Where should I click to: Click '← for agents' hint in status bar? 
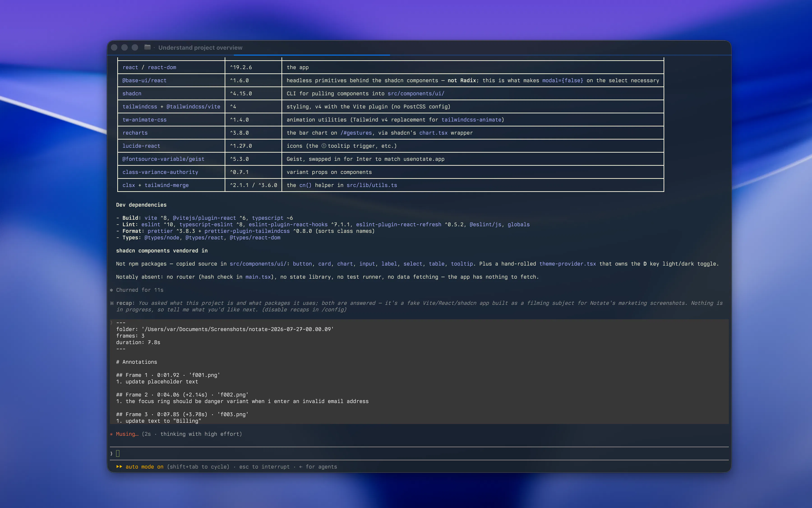pos(318,467)
